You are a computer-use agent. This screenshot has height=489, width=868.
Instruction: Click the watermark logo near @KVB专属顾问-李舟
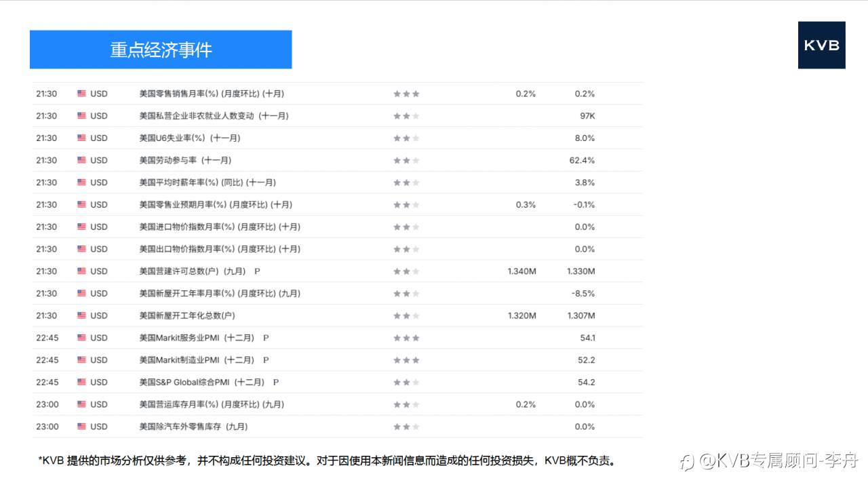(686, 459)
